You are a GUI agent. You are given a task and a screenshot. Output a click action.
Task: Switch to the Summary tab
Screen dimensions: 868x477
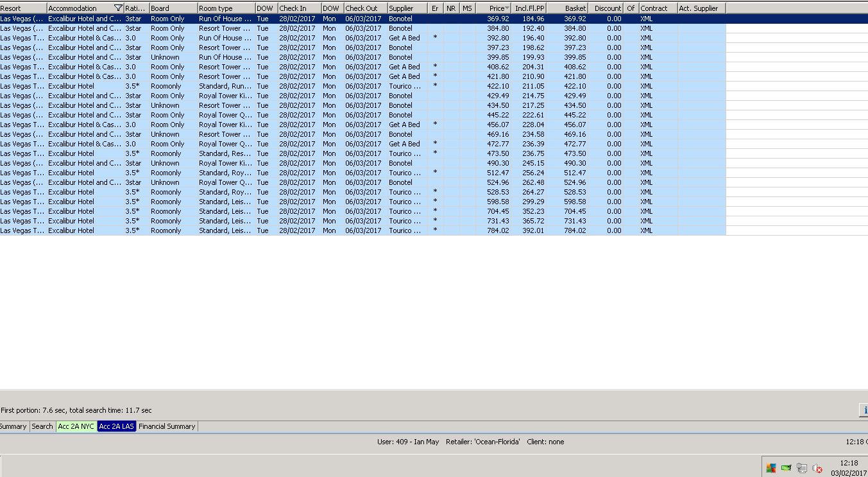[x=13, y=426]
